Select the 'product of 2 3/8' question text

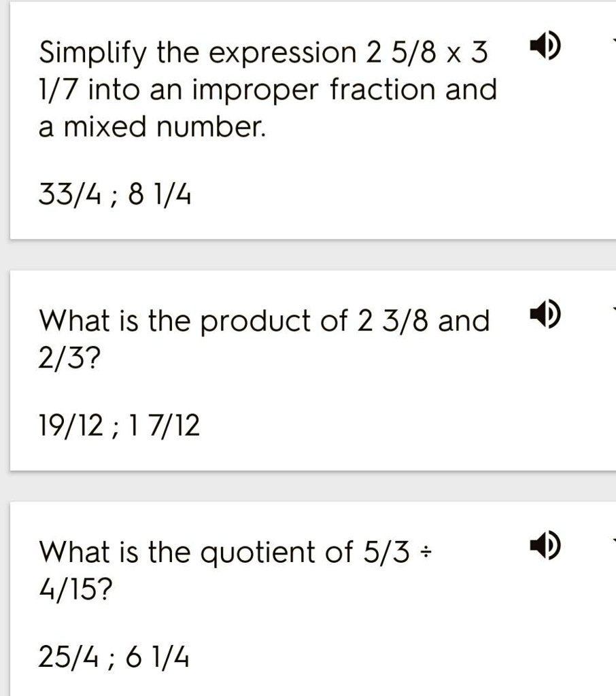click(264, 338)
